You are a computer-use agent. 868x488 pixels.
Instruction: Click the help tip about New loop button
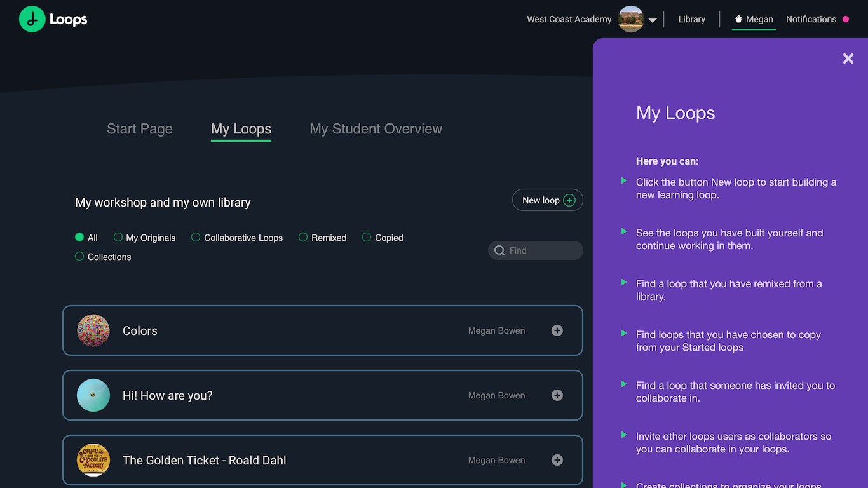(x=736, y=188)
